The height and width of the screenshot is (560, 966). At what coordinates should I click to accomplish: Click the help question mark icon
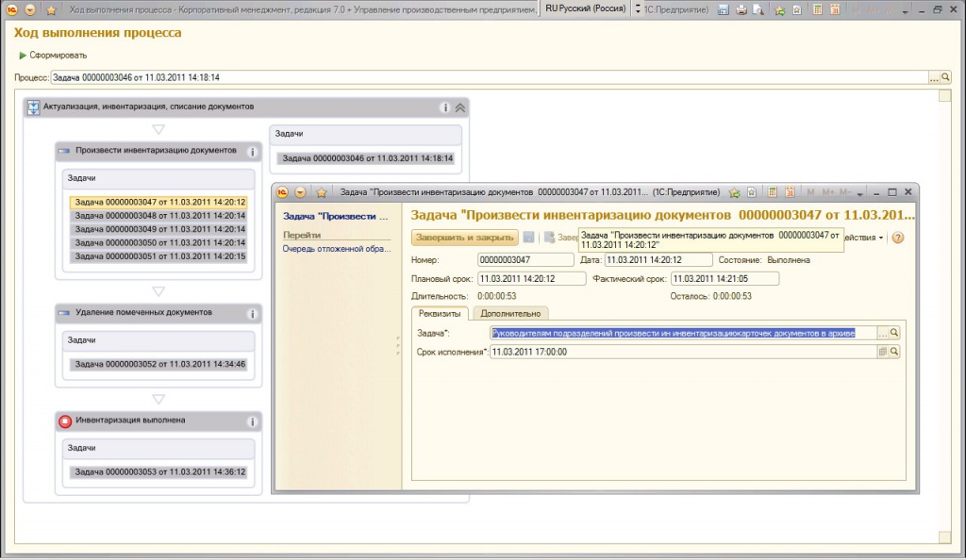click(898, 238)
